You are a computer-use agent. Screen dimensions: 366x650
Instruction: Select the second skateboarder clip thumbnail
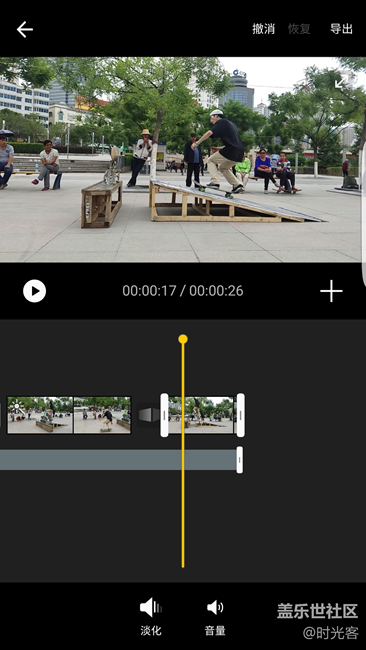[102, 415]
